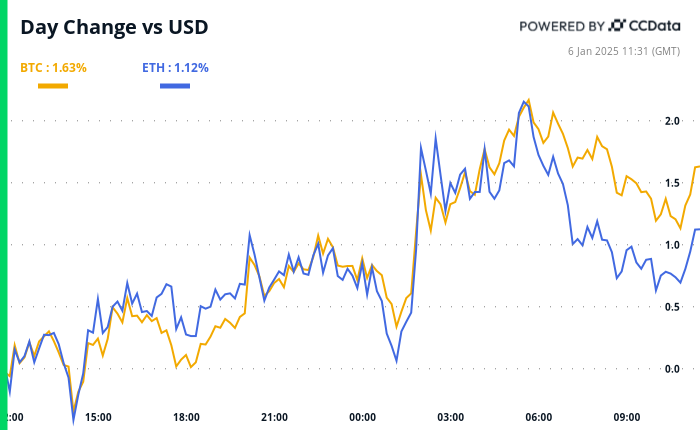Click the ETH blue legend line
Viewport: 700px width, 430px height.
[x=176, y=86]
